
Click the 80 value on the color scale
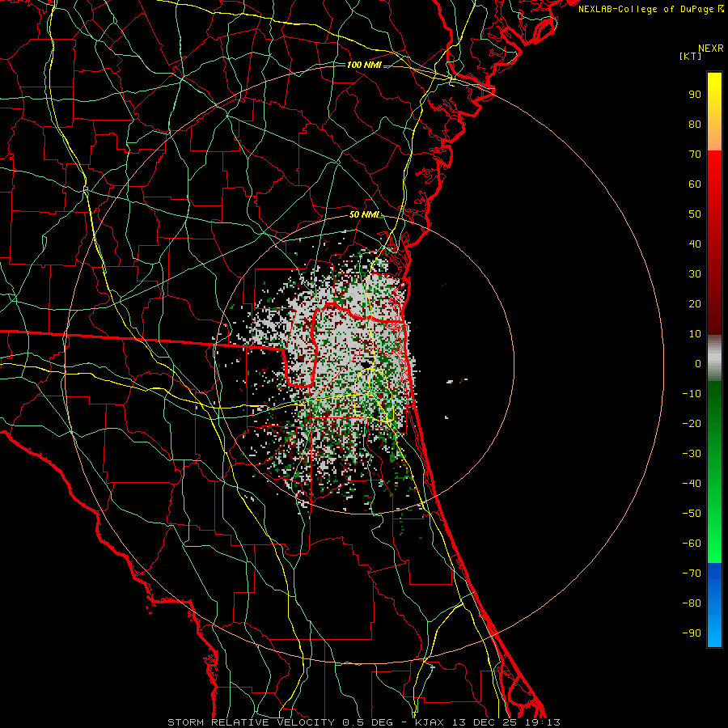tap(695, 125)
